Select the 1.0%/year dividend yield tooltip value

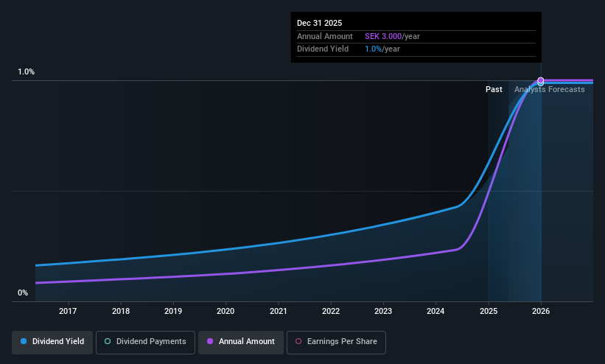coord(382,49)
